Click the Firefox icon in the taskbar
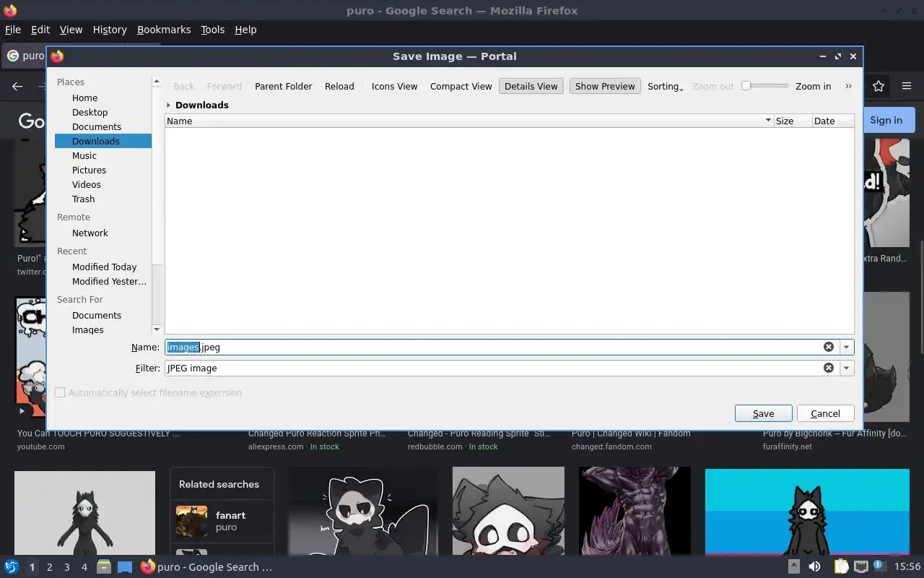The height and width of the screenshot is (578, 924). [x=147, y=566]
